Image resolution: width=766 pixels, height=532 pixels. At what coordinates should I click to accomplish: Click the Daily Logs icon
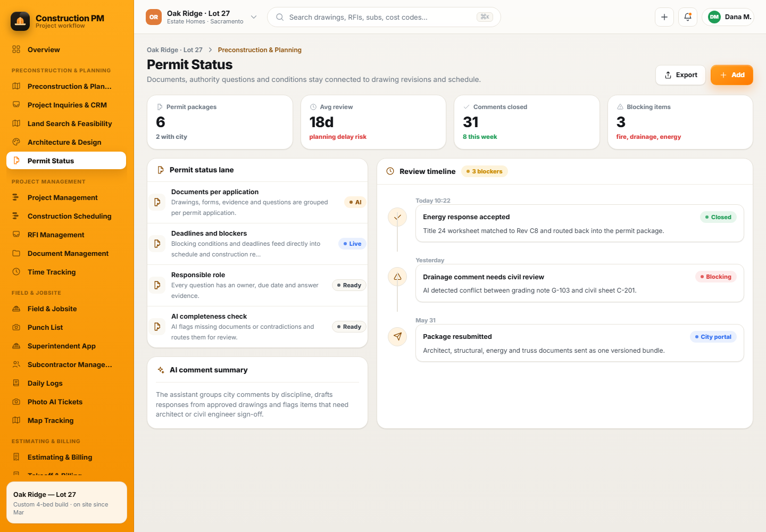16,383
